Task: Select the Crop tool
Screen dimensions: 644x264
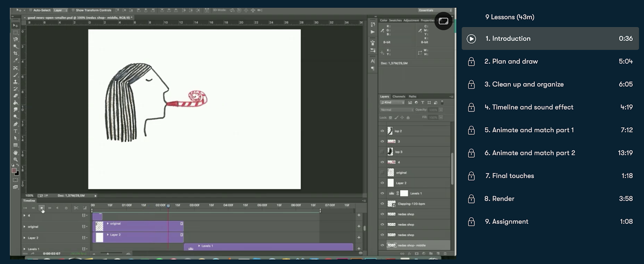Action: [16, 53]
